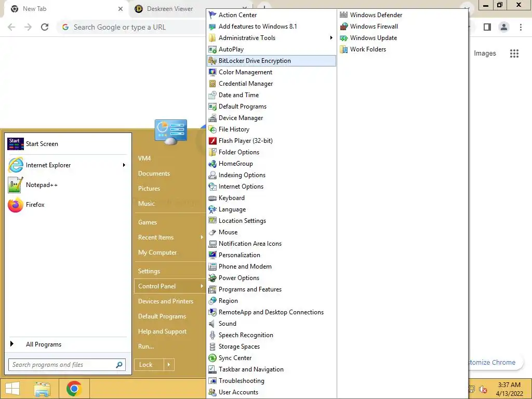Click My Computer in Start menu
This screenshot has height=399, width=532.
(x=157, y=252)
